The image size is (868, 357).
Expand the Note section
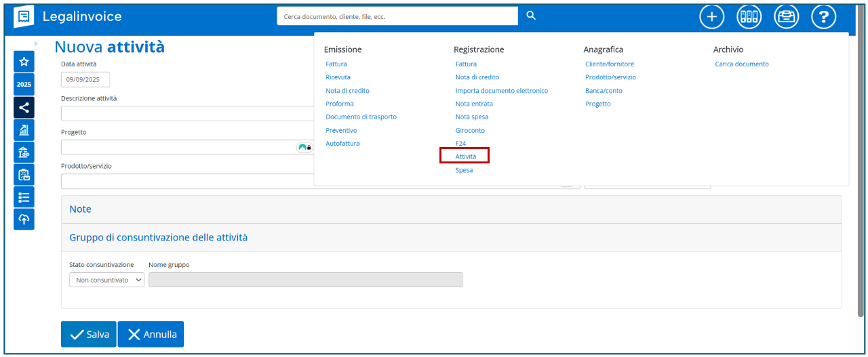[x=80, y=209]
